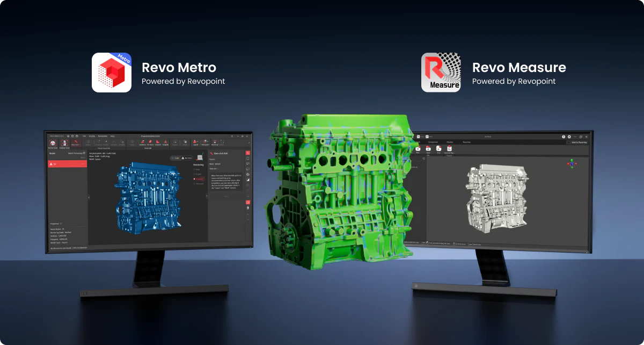Click Save icon in Revo Measure
644x345 pixels.
pyautogui.click(x=438, y=150)
